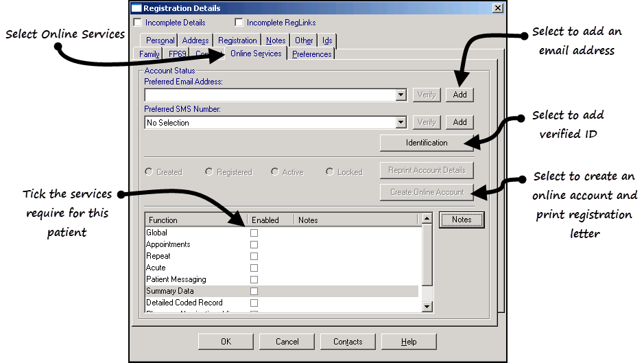644x363 pixels.
Task: Select the Appointments row
Action: coord(282,244)
